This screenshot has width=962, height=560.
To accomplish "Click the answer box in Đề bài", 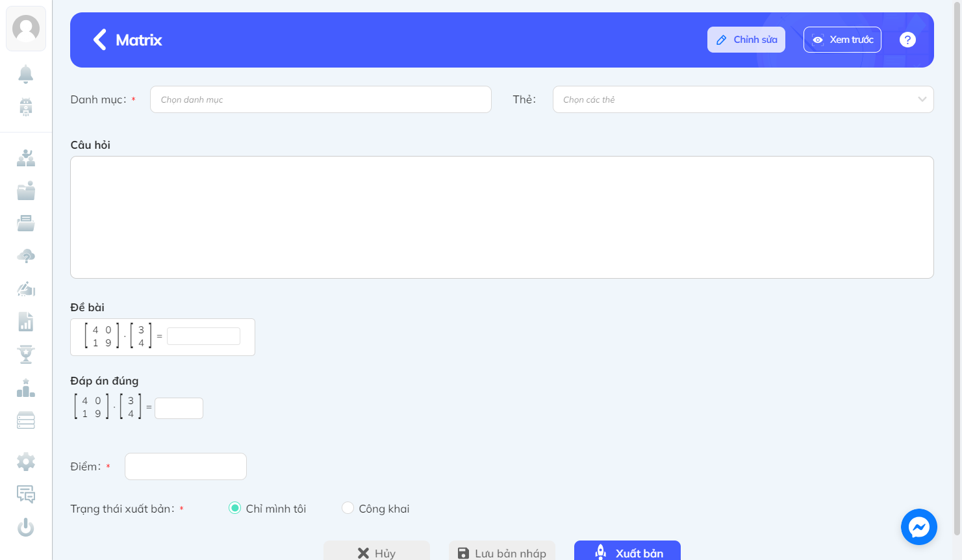I will tap(203, 337).
